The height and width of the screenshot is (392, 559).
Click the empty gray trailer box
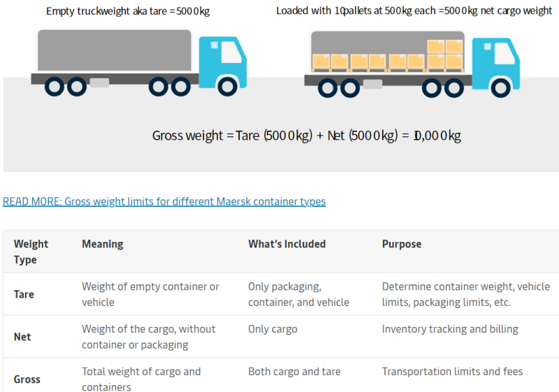pyautogui.click(x=115, y=50)
